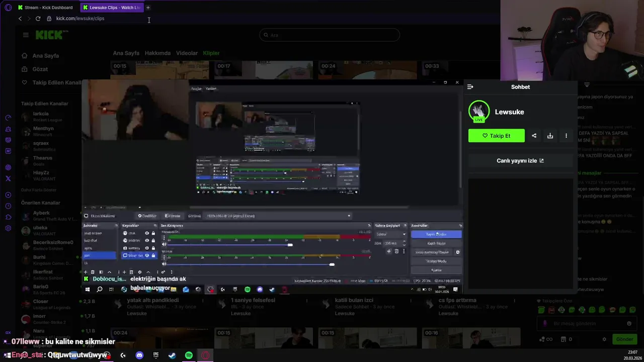
Task: Open the 'Soldur' scene transition dropdown
Action: pos(390,234)
